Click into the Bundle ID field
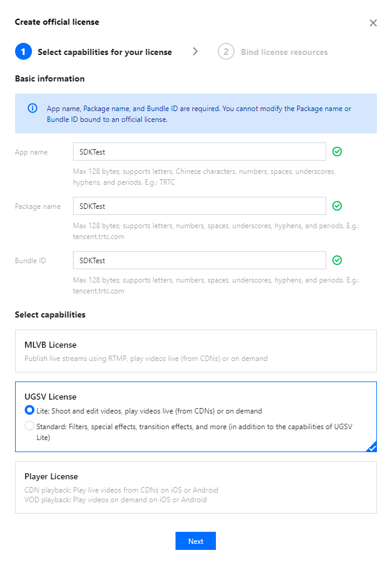Screen dimensions: 392x565 point(199,260)
